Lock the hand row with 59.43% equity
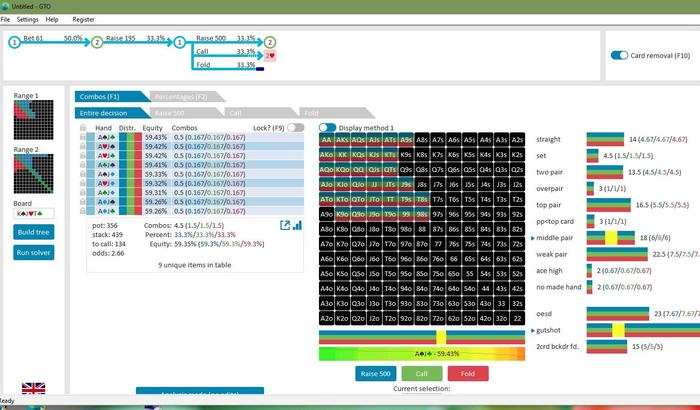This screenshot has height=410, width=700. coord(83,137)
